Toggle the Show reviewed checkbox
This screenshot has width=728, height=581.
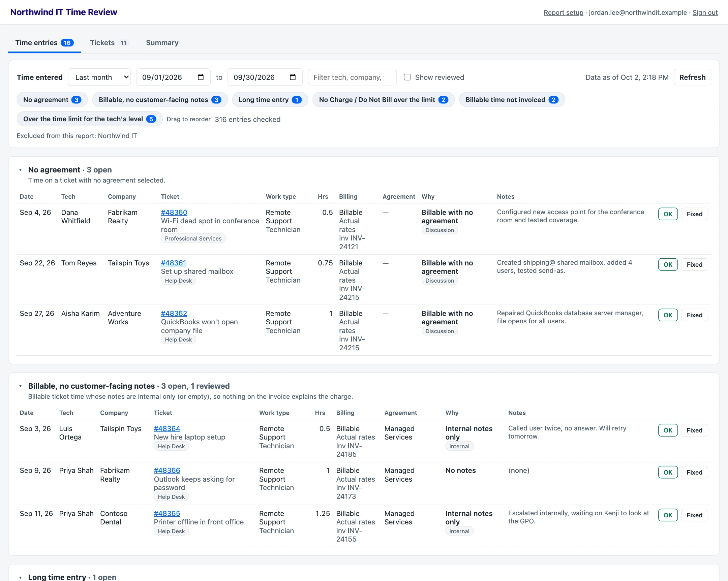[x=407, y=77]
